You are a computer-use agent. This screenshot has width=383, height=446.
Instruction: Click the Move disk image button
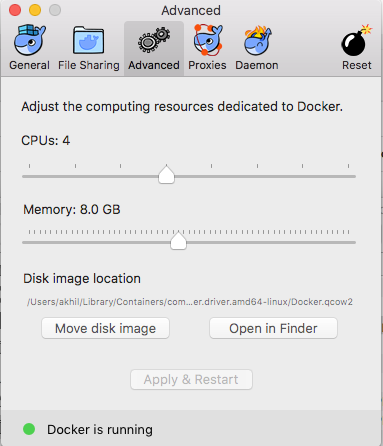(x=105, y=328)
